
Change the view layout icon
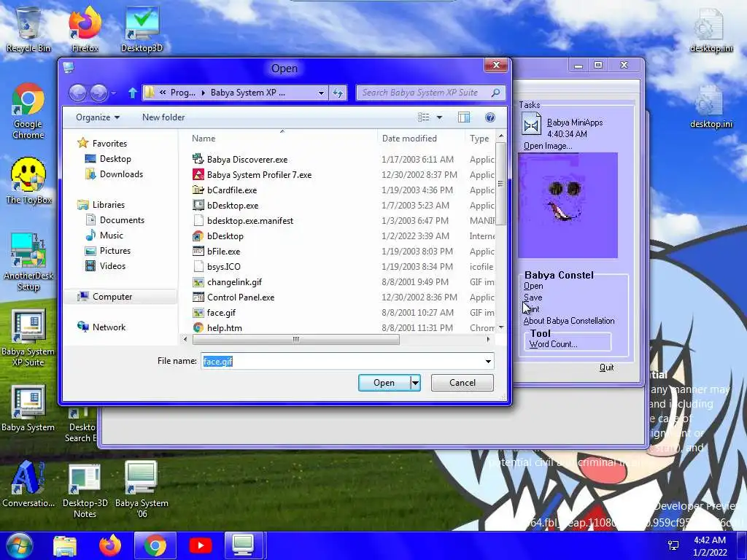coord(424,117)
